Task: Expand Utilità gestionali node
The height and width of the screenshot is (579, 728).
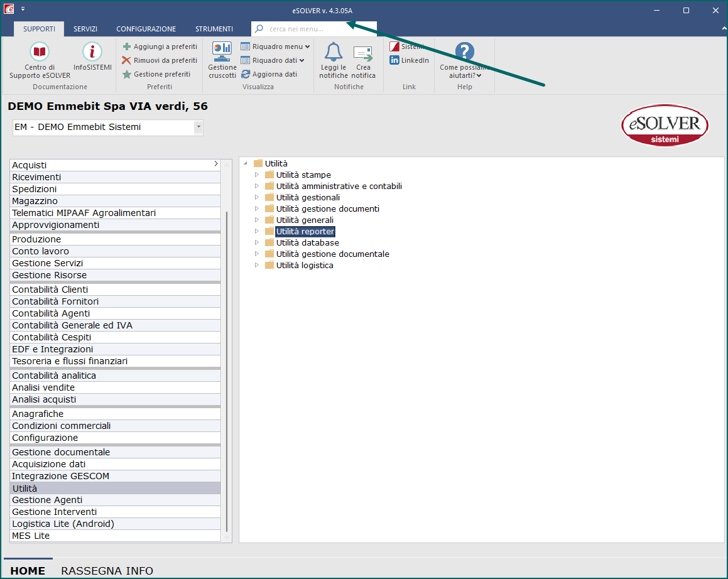Action: [x=257, y=197]
